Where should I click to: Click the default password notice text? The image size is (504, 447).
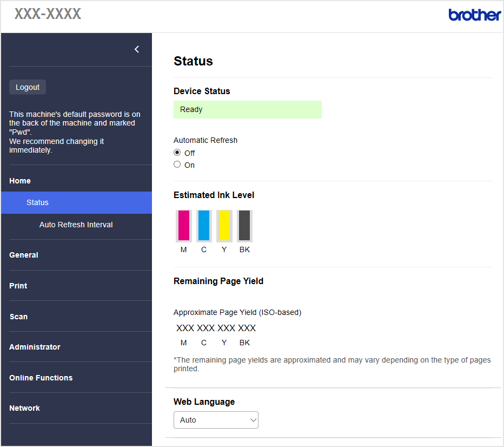pos(75,132)
